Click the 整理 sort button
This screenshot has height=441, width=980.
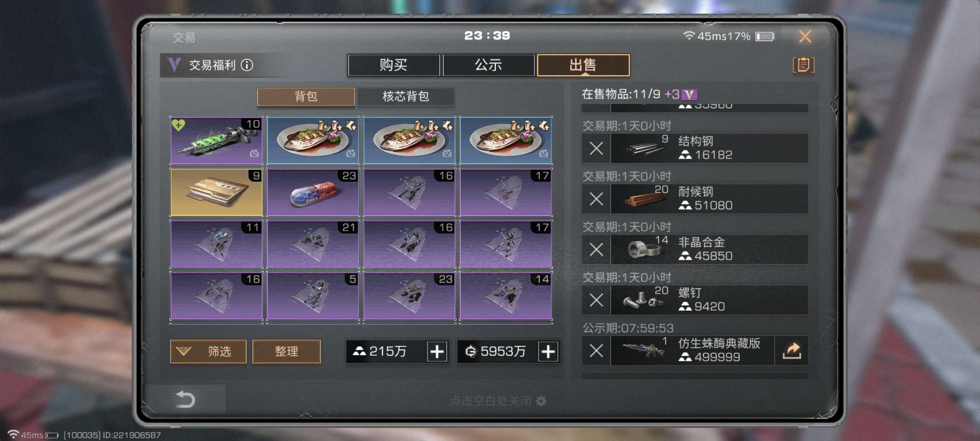point(286,351)
